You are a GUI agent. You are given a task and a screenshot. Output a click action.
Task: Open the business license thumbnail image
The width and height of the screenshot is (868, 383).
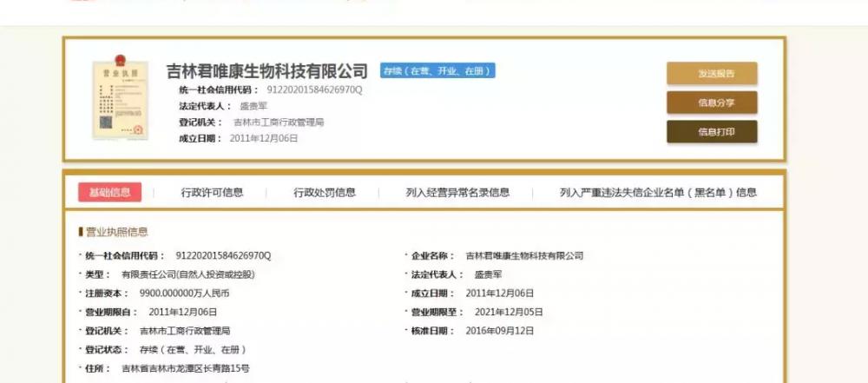point(120,97)
